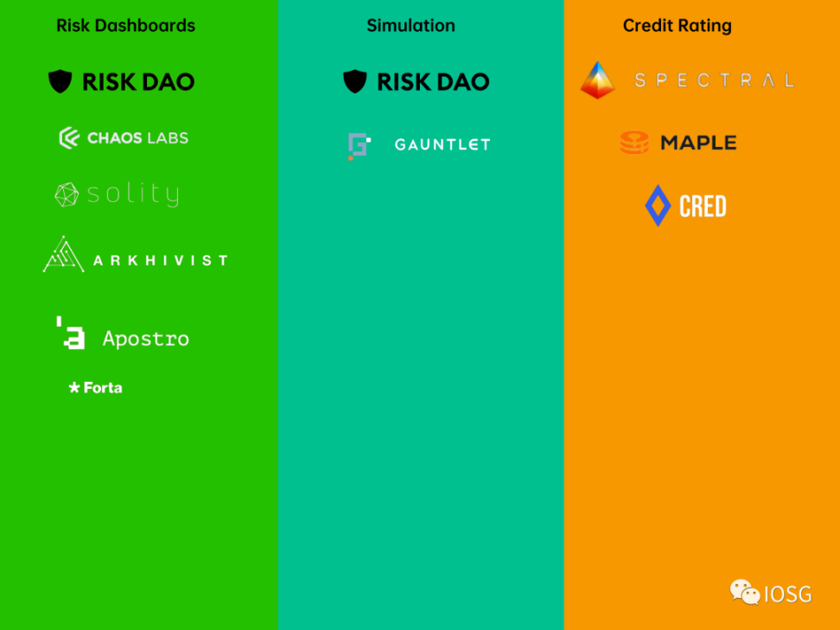Select the Solity polyhedron icon

(x=67, y=194)
